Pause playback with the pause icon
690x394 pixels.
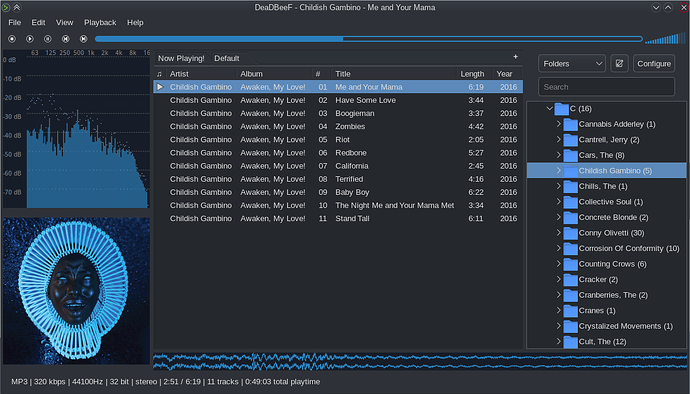click(48, 39)
